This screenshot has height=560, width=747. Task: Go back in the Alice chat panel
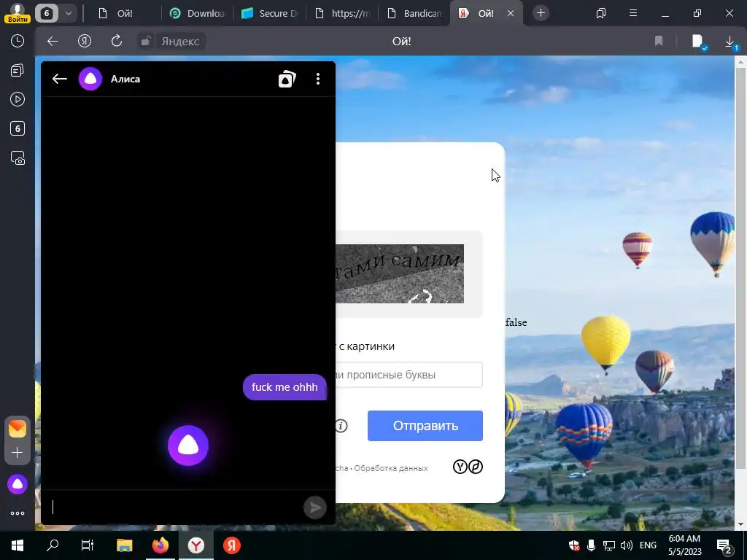pos(60,79)
